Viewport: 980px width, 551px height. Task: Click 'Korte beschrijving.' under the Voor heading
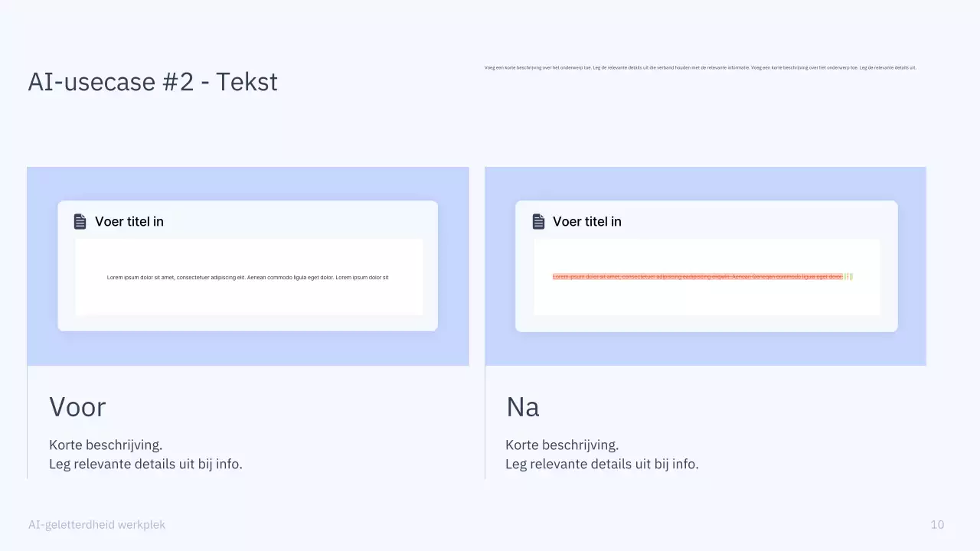pyautogui.click(x=106, y=445)
